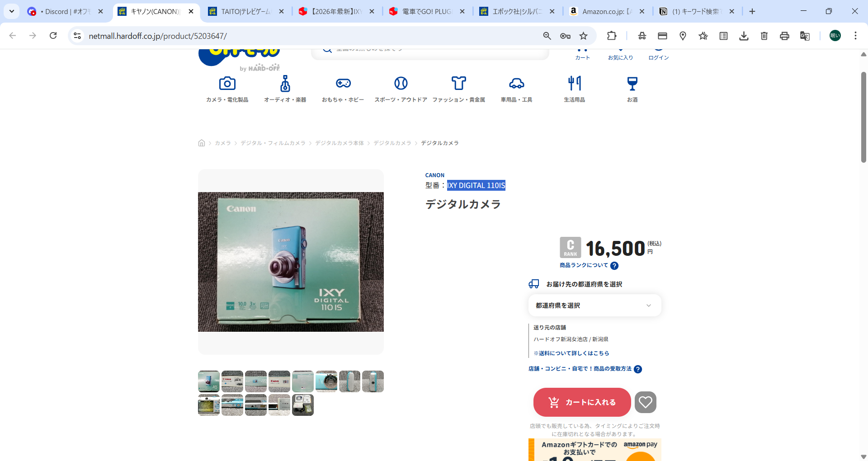Select the first product thumbnail
This screenshot has height=461, width=868.
point(209,381)
